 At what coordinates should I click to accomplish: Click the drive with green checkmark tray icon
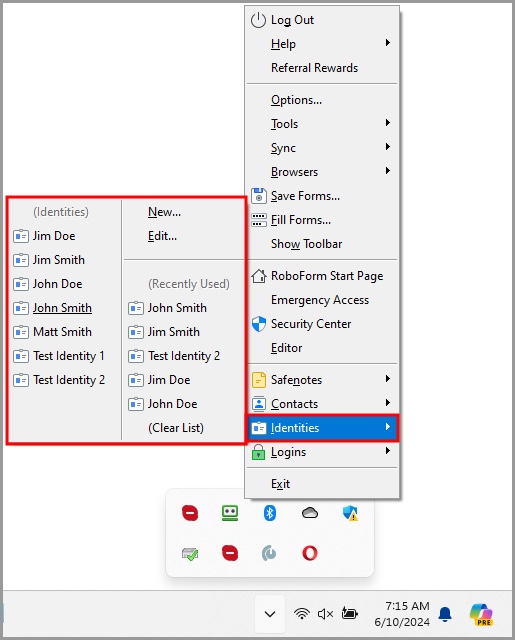[x=190, y=554]
